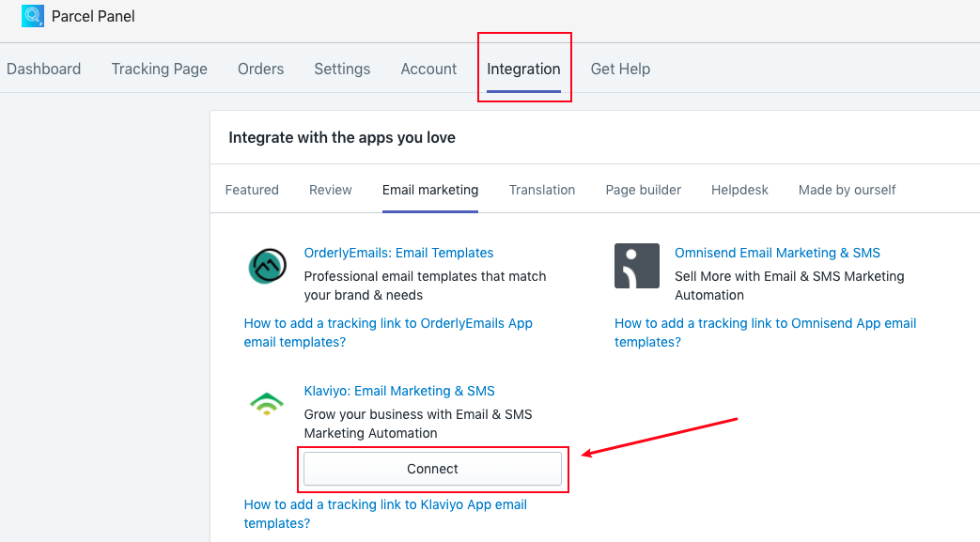
Task: Click the Parcel Panel app title
Action: (x=93, y=16)
